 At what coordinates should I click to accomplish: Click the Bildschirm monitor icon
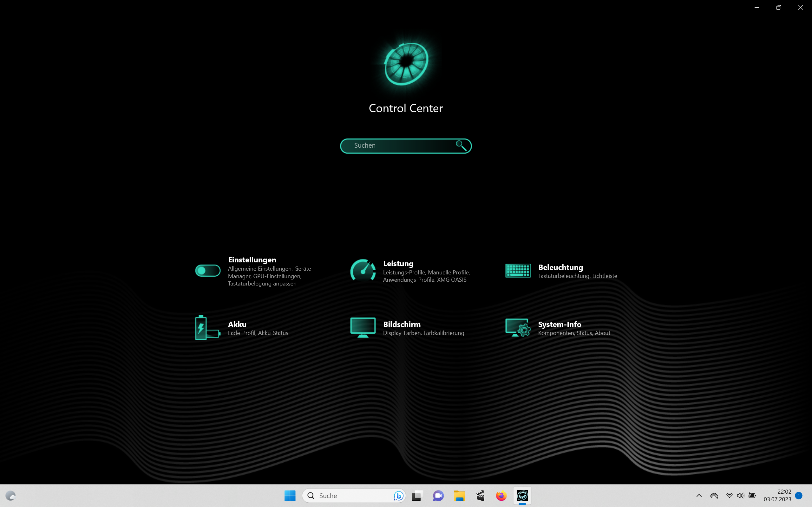click(x=363, y=328)
